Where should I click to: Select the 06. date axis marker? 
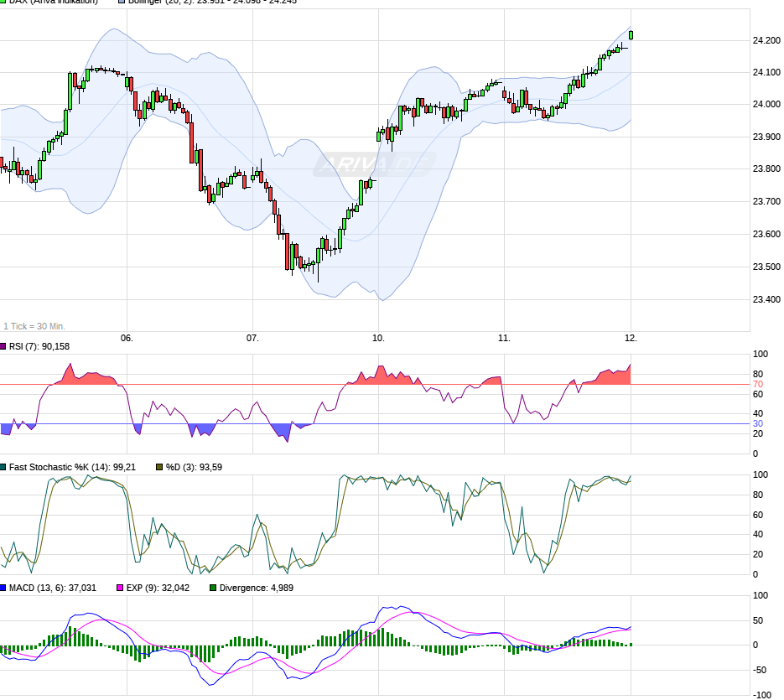point(127,338)
